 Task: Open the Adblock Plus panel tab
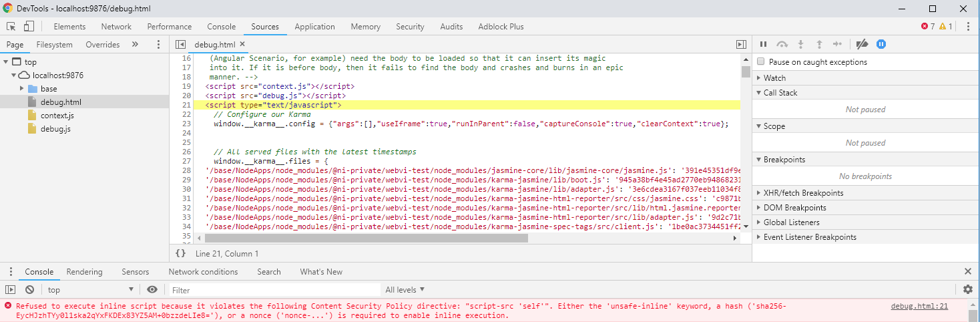click(501, 27)
